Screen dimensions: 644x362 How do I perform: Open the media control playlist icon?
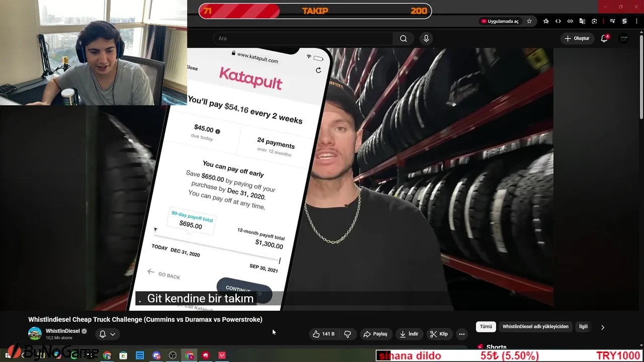(x=612, y=21)
